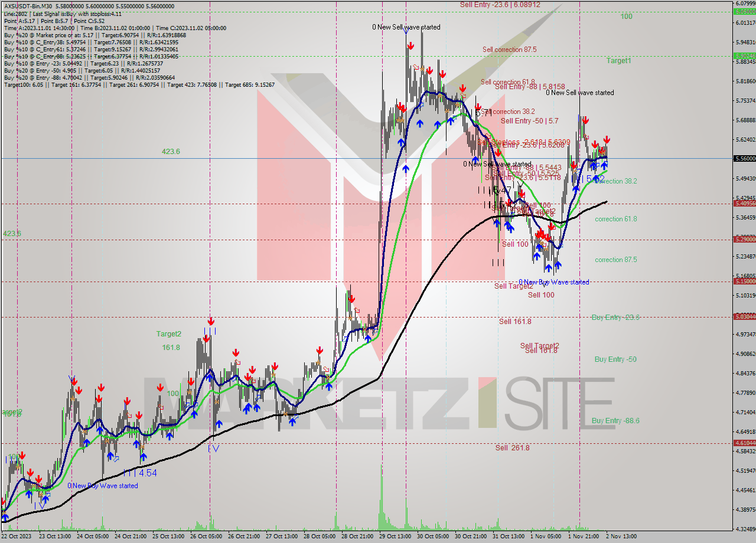Click the green 'Target1' label
This screenshot has height=543, width=756.
tap(618, 61)
